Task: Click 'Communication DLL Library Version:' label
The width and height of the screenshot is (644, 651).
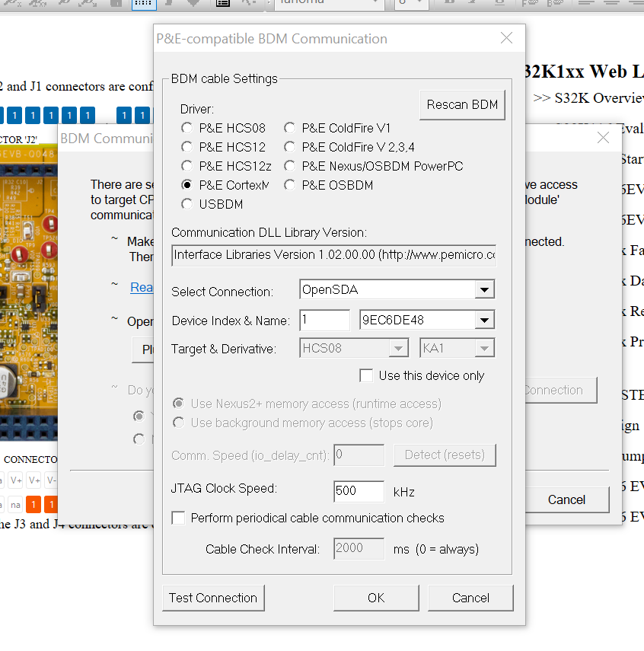Action: [269, 232]
